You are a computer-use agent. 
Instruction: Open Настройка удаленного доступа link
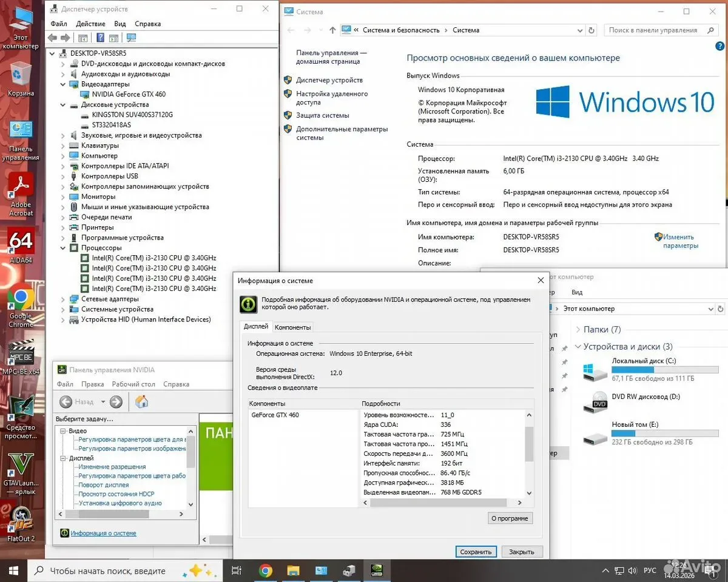pyautogui.click(x=332, y=98)
